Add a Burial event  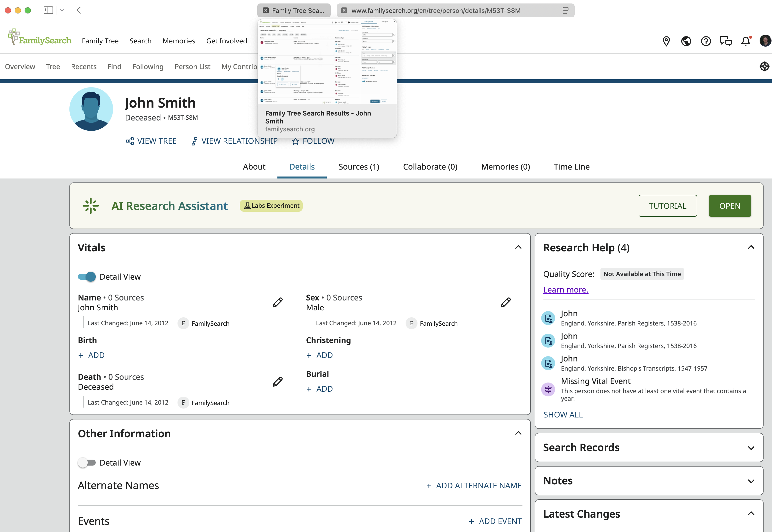point(319,389)
